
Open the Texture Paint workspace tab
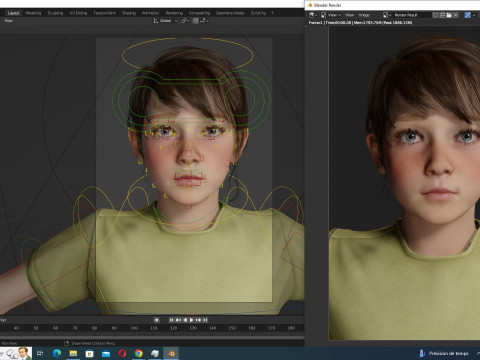coord(104,13)
